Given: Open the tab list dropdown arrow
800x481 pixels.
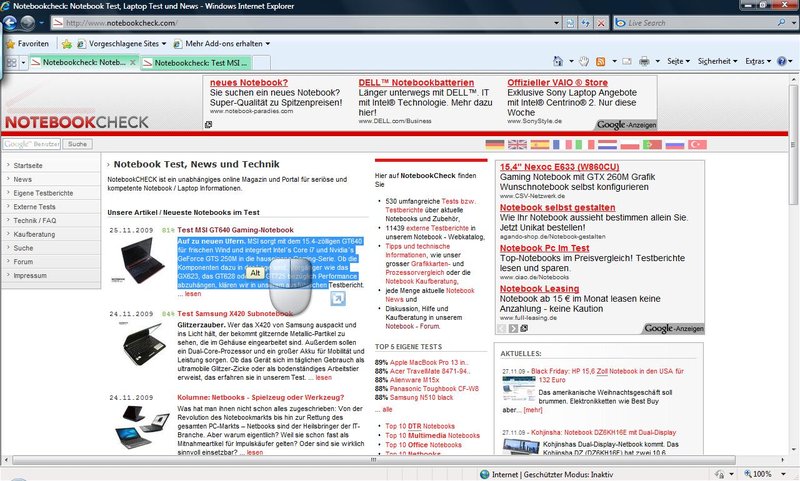Looking at the screenshot, I should 23,62.
